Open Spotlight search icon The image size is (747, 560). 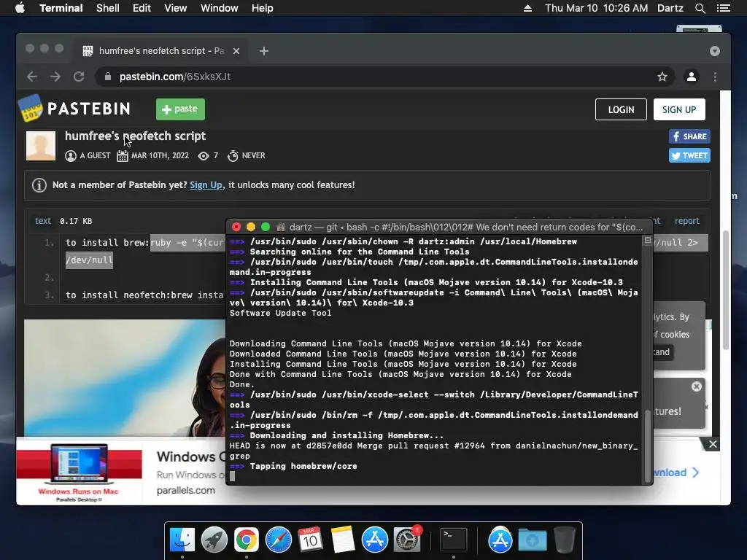point(700,8)
